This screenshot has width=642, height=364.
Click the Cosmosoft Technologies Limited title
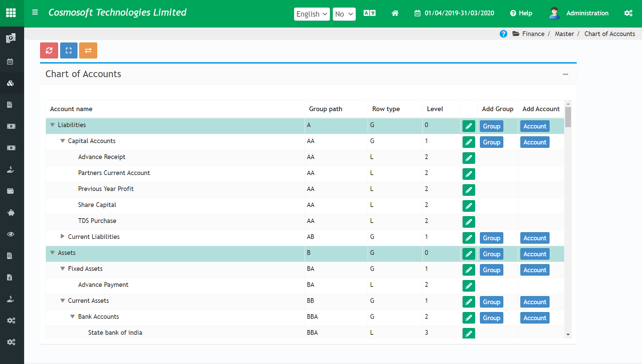[x=117, y=13]
